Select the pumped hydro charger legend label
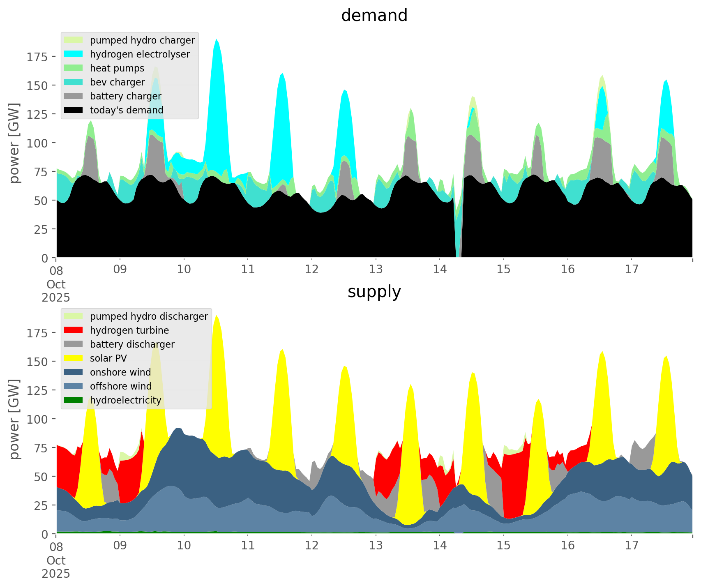The width and height of the screenshot is (701, 588). click(x=142, y=40)
